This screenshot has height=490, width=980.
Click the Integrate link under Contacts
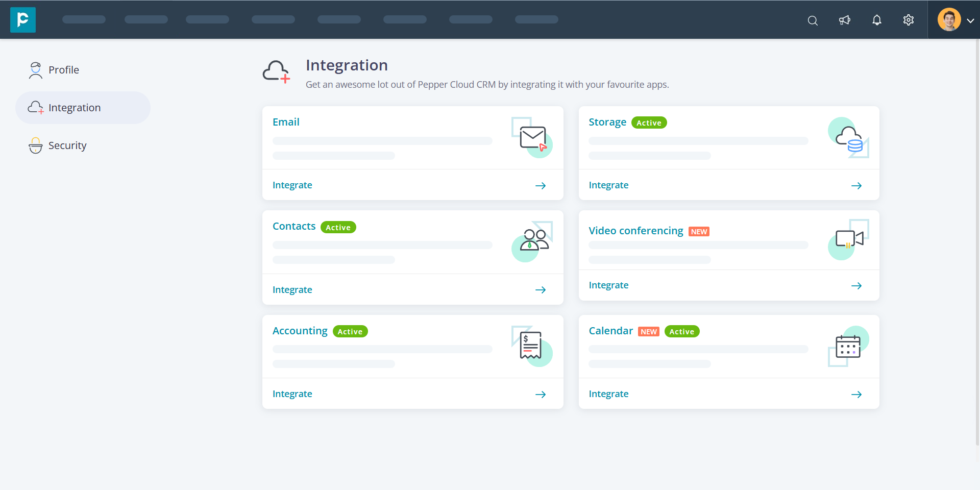[292, 290]
